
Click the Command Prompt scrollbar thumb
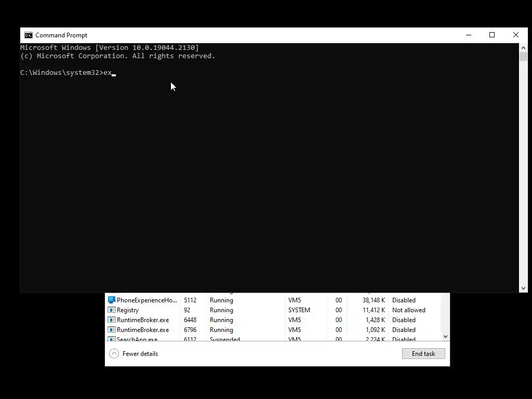tap(523, 56)
